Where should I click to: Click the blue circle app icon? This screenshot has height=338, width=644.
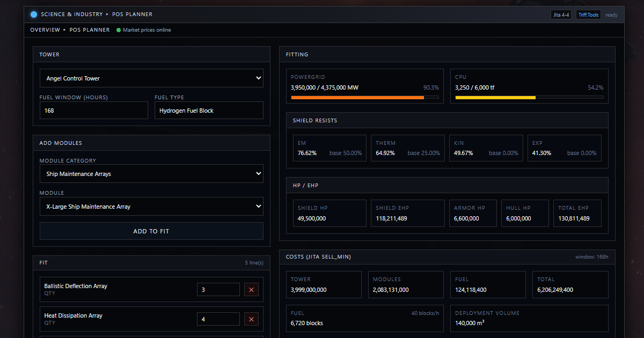coord(34,14)
